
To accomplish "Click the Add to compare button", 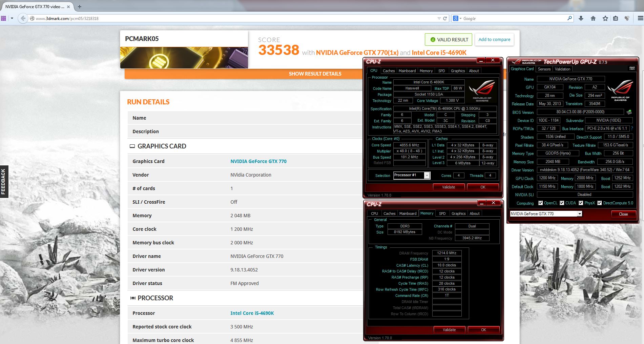I will pos(494,39).
